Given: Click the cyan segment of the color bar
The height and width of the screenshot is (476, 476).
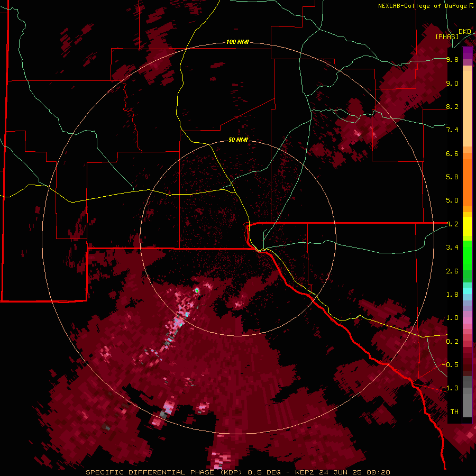Looking at the screenshot, I should click(467, 291).
